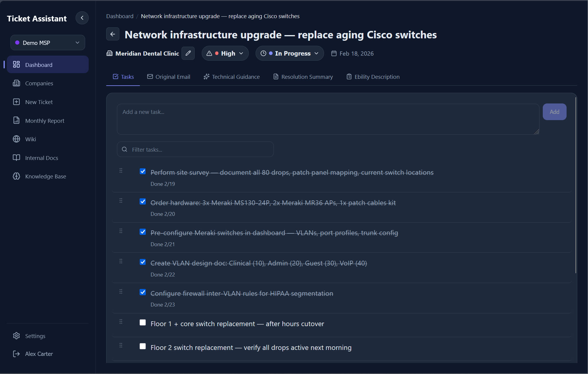Open the Demo MSP workspace selector
Image resolution: width=588 pixels, height=374 pixels.
coord(48,43)
